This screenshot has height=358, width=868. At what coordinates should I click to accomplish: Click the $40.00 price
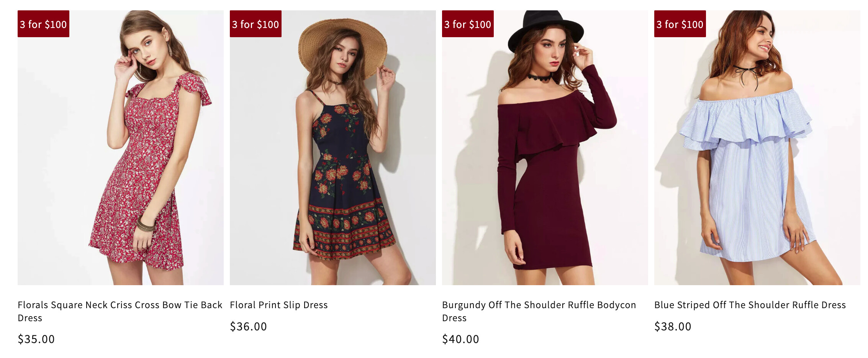pos(460,339)
